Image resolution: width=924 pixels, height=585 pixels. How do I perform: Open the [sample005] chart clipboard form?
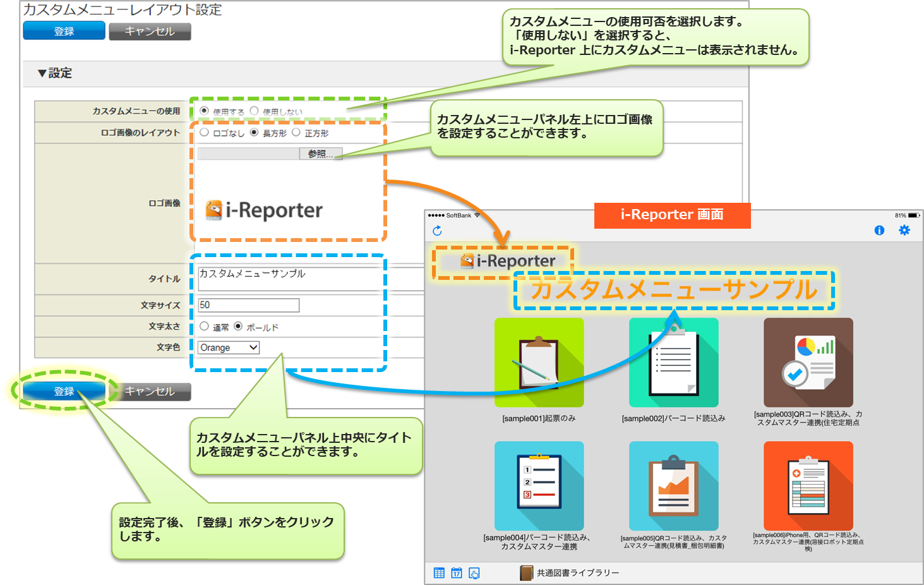673,486
